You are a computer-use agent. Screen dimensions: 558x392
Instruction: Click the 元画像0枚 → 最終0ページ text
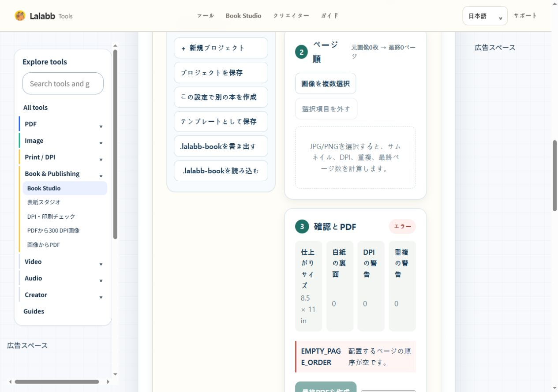(x=383, y=52)
